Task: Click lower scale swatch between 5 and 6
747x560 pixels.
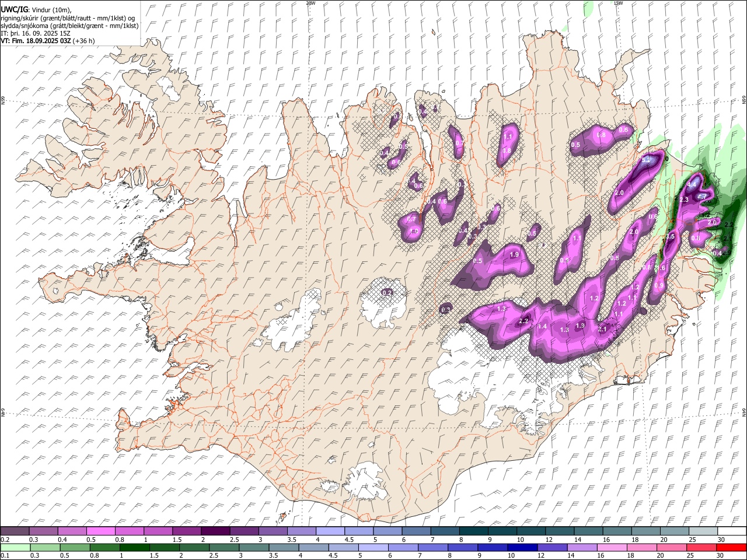Action: (373, 548)
